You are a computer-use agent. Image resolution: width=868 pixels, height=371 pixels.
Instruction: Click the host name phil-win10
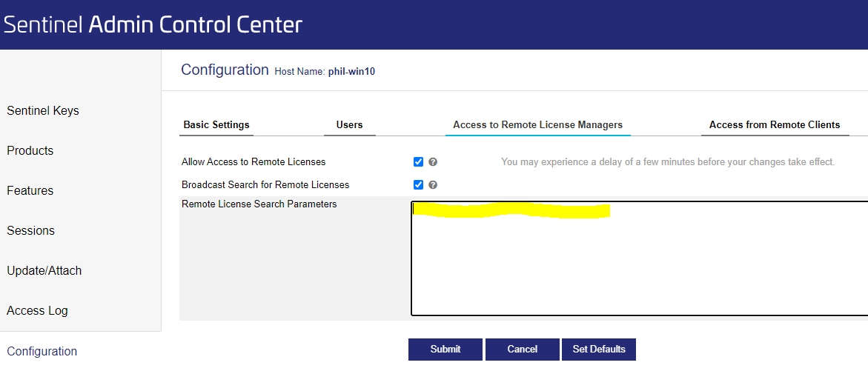coord(351,72)
